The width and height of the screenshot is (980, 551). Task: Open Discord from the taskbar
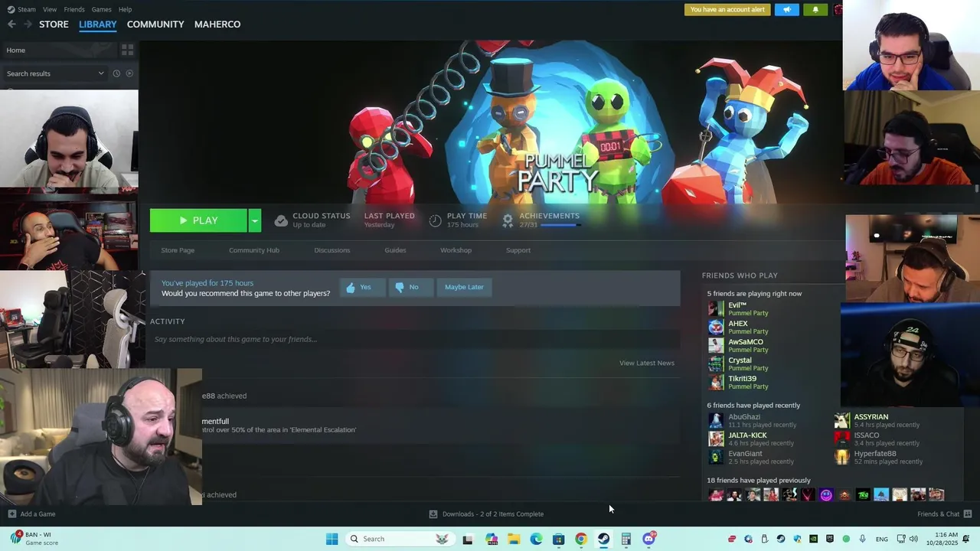click(648, 539)
